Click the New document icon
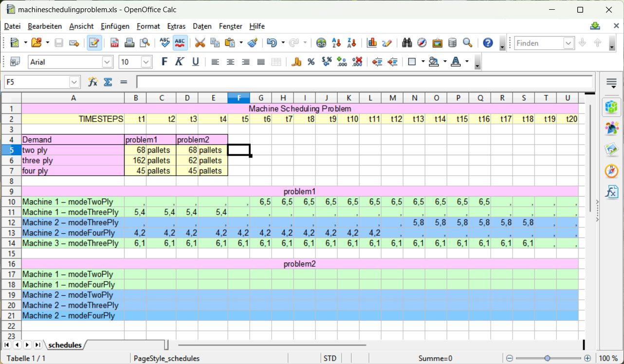624x364 pixels. [x=15, y=43]
